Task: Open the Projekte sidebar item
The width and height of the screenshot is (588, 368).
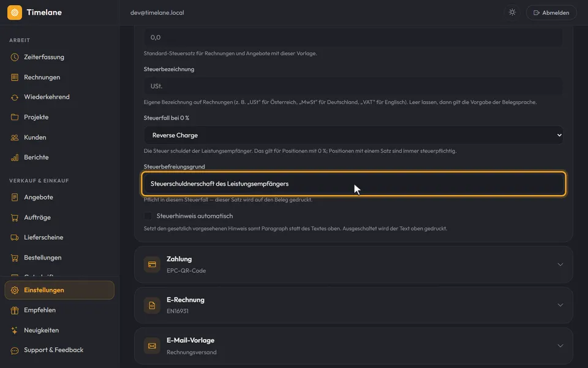Action: coord(59,117)
